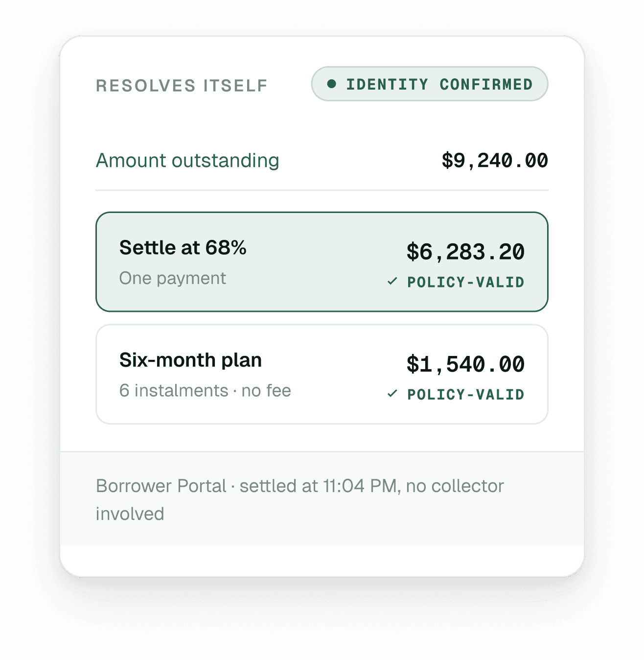This screenshot has height=660, width=644.
Task: Click the Amount outstanding label
Action: tap(187, 161)
